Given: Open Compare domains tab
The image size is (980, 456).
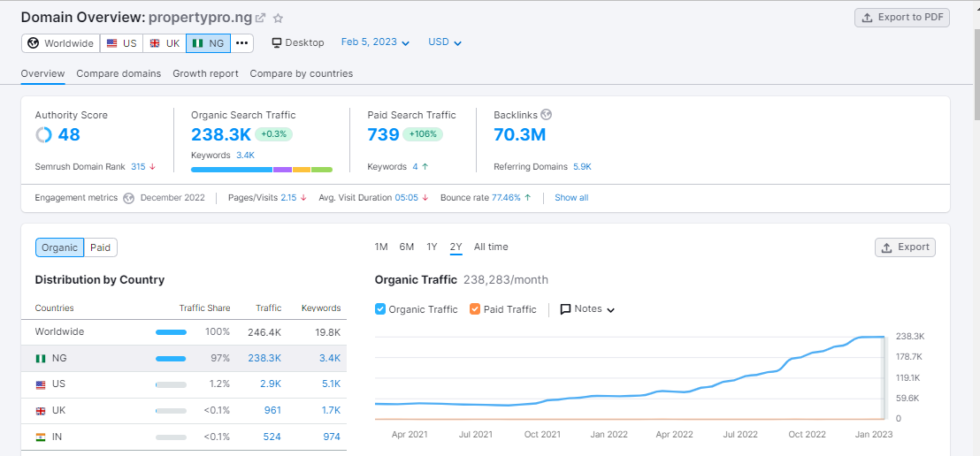Looking at the screenshot, I should (x=119, y=73).
